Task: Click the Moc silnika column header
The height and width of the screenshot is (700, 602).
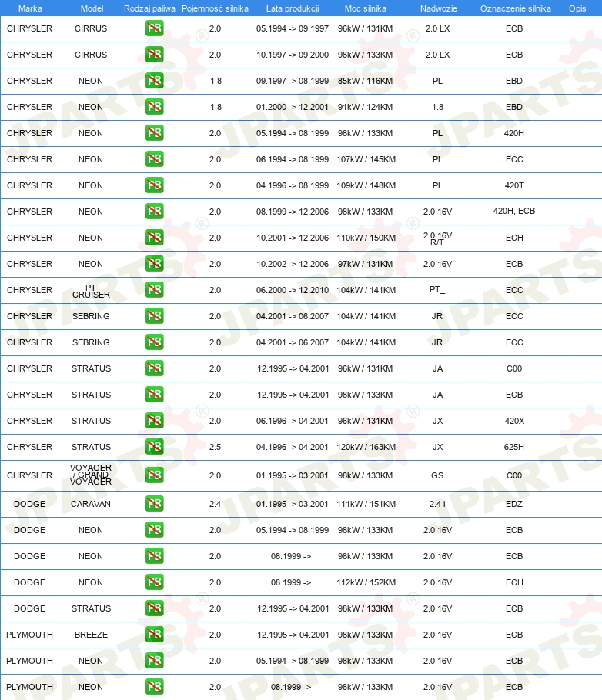Action: [365, 8]
